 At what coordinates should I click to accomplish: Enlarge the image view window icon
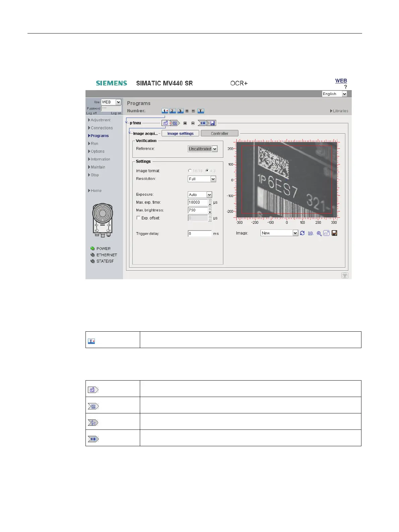pos(326,233)
